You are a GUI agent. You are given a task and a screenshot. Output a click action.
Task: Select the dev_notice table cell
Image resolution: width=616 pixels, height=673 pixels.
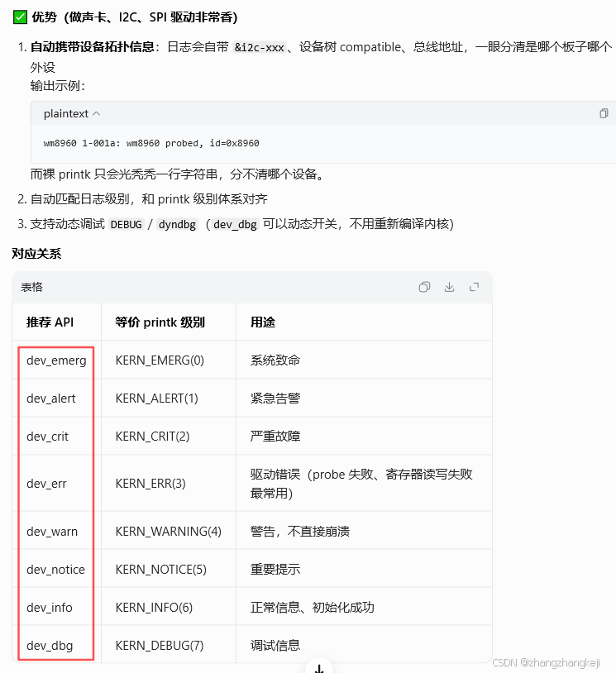(x=57, y=570)
